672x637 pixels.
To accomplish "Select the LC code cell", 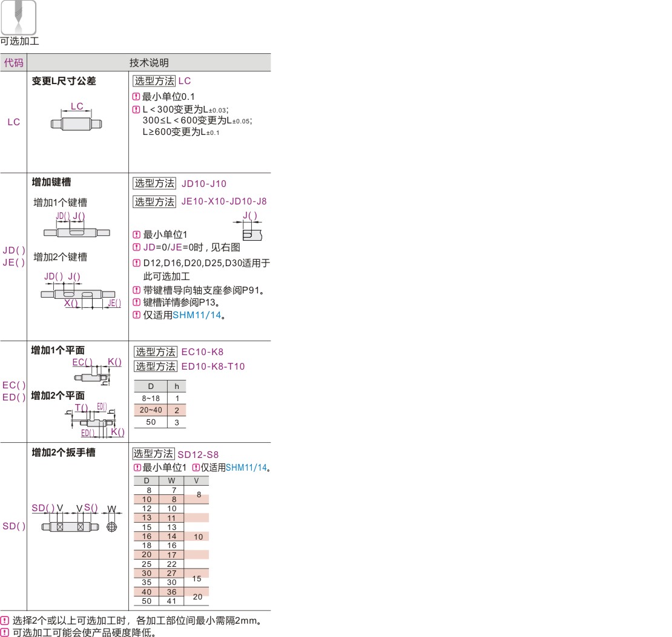I will click(14, 122).
